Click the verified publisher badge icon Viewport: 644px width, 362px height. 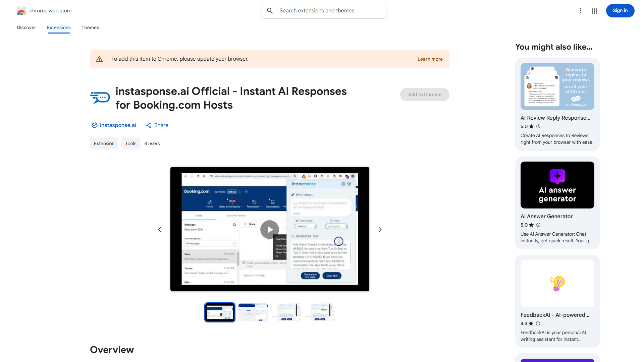point(94,125)
